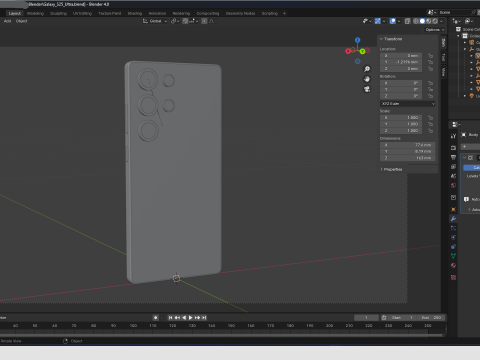This screenshot has width=480, height=360.
Task: Click the current frame number field
Action: pos(366,318)
